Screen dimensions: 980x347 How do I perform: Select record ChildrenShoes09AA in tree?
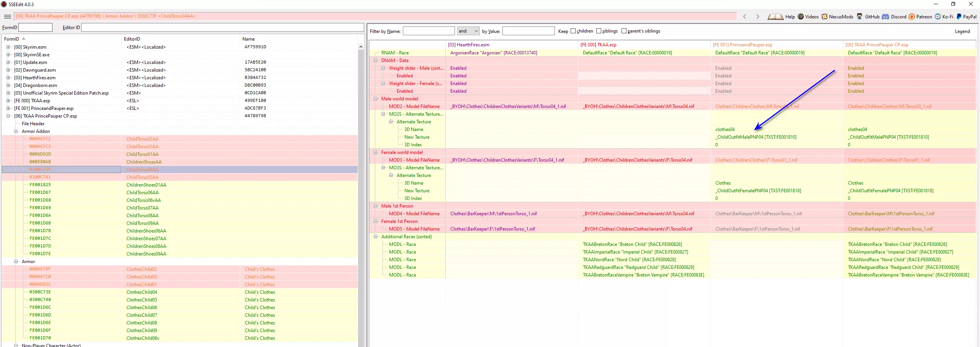pos(146,254)
